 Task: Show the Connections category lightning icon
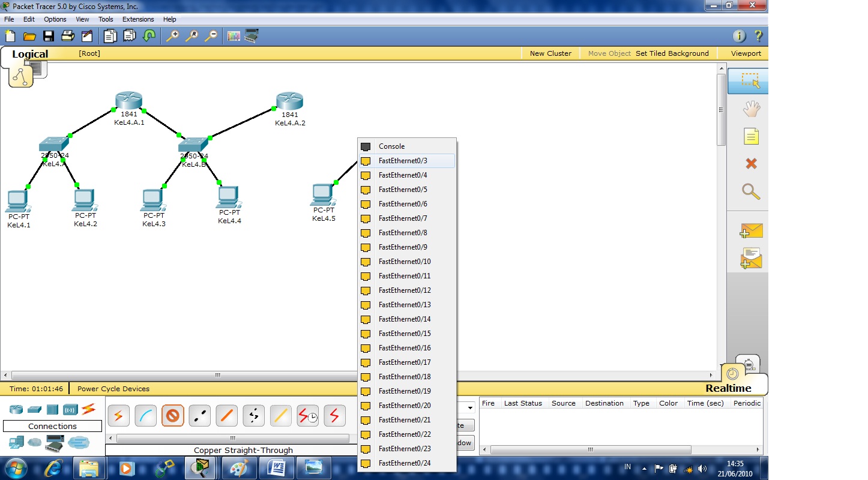click(x=88, y=409)
